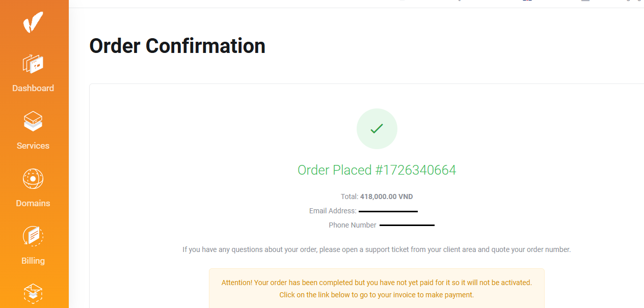644x308 pixels.
Task: Open the Services menu label
Action: click(33, 146)
